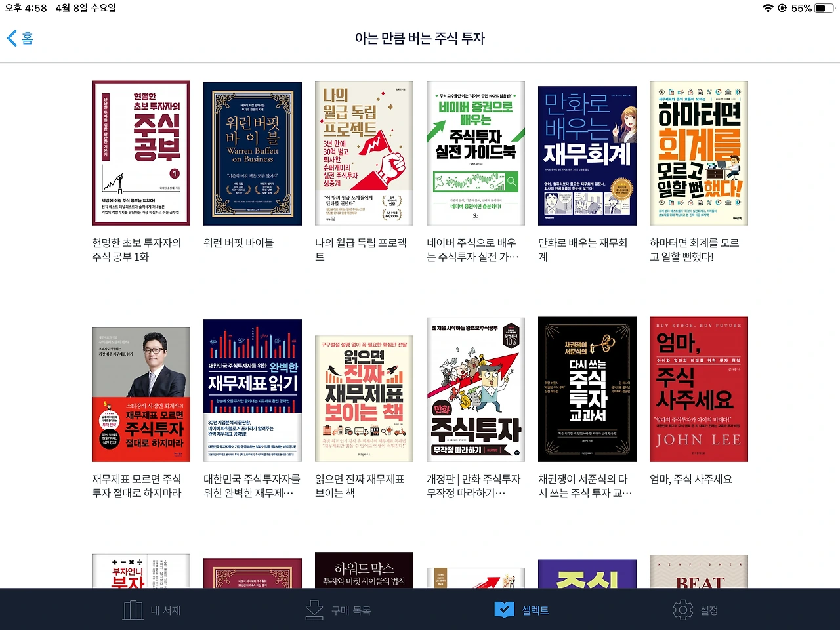Select the title 네이버 주식으로 배우는 주식투자 실전
Viewport: 840px width, 630px height.
[x=472, y=250]
